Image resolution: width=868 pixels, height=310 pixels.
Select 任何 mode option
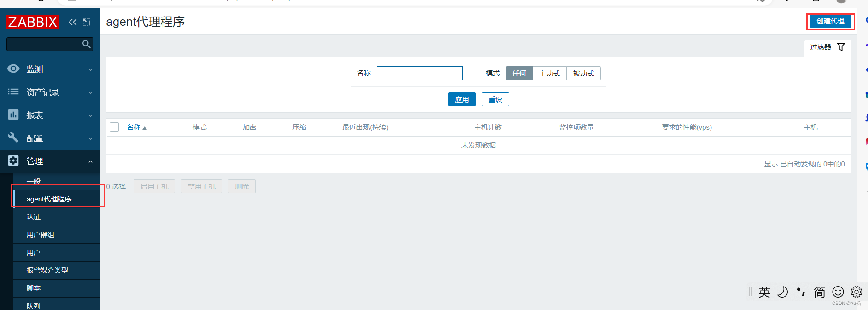(519, 74)
